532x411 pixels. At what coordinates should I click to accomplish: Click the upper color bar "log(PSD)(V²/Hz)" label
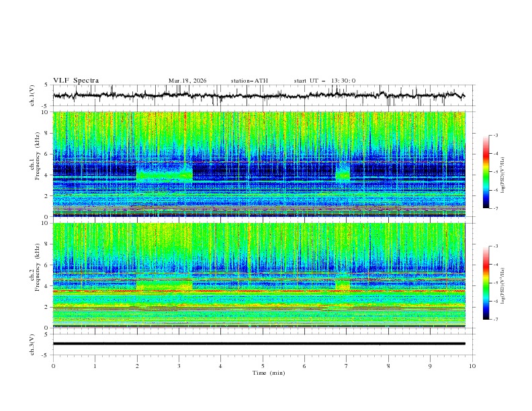pos(503,175)
